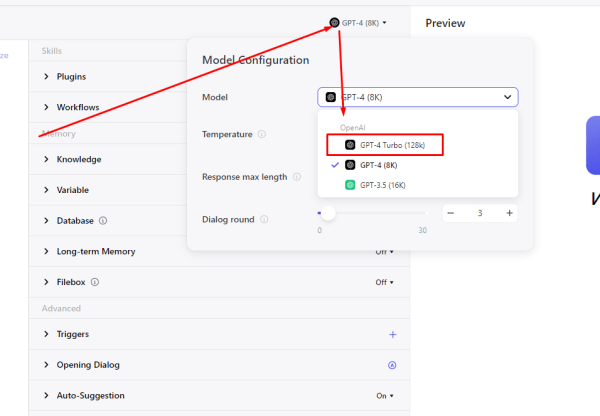Click the Dialog round info icon

[263, 219]
